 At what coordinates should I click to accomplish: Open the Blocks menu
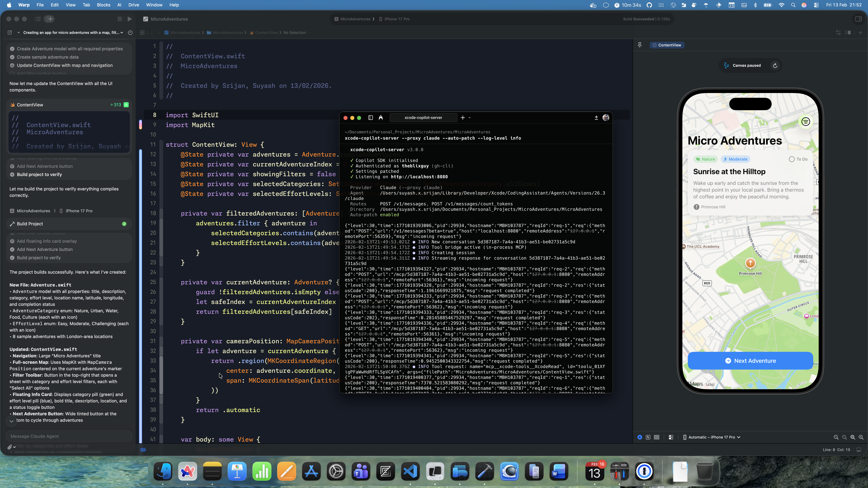[x=103, y=5]
